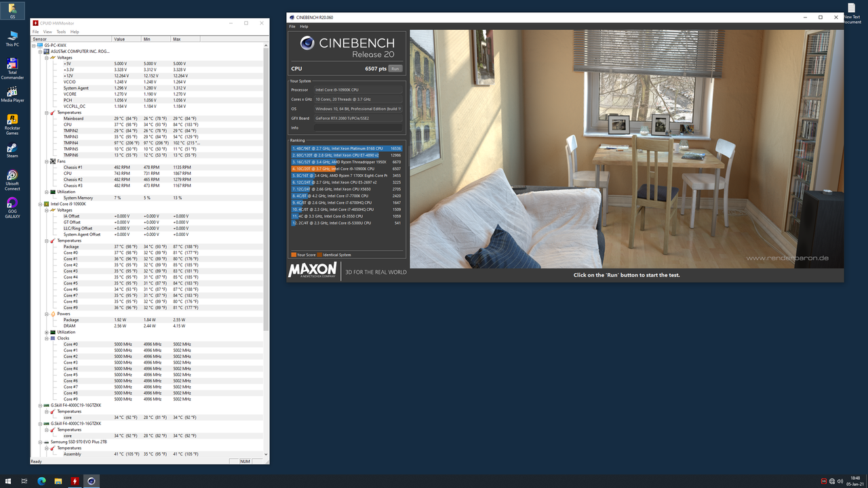Select the Media Player desktop shortcut

tap(12, 94)
